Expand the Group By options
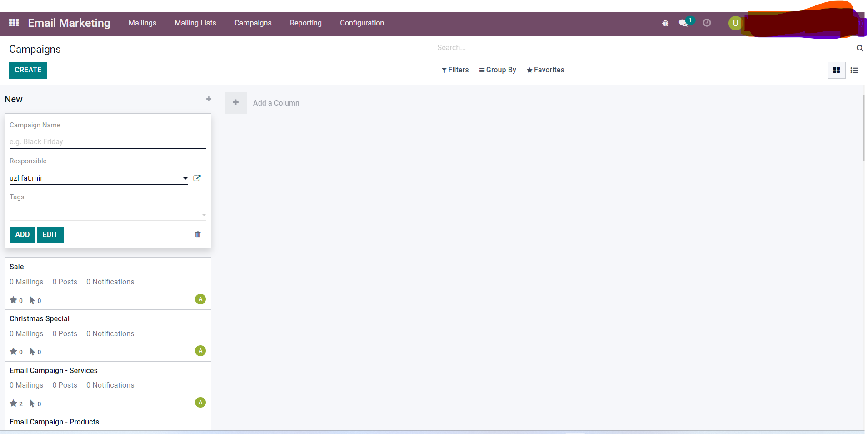868x434 pixels. (x=497, y=70)
